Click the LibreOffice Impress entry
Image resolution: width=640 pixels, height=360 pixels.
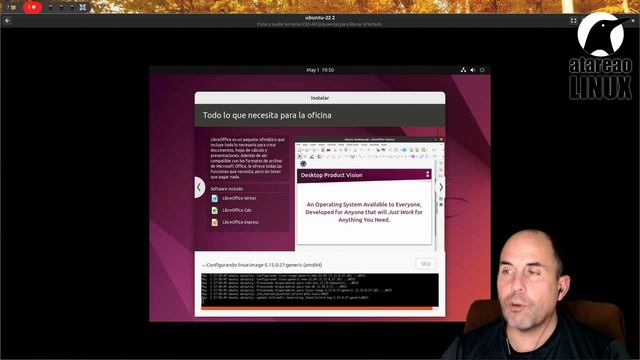coord(240,222)
